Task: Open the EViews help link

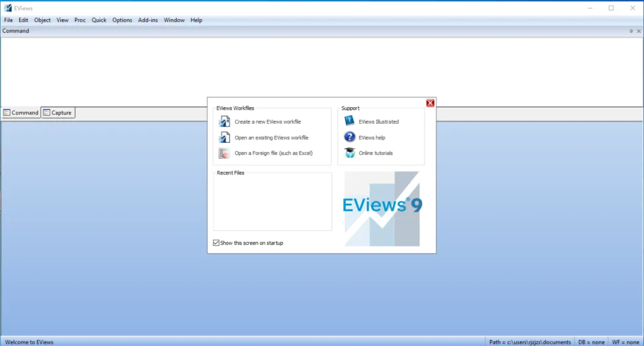Action: (x=371, y=138)
